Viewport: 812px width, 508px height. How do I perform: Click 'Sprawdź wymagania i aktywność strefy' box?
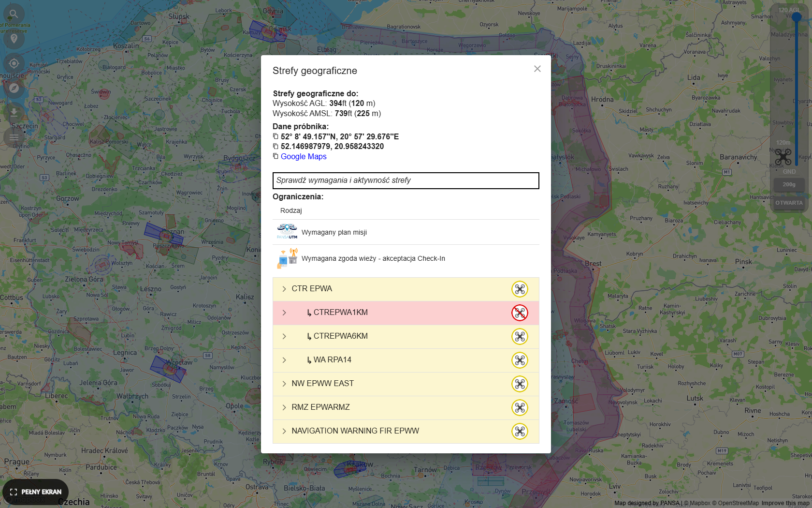[406, 180]
